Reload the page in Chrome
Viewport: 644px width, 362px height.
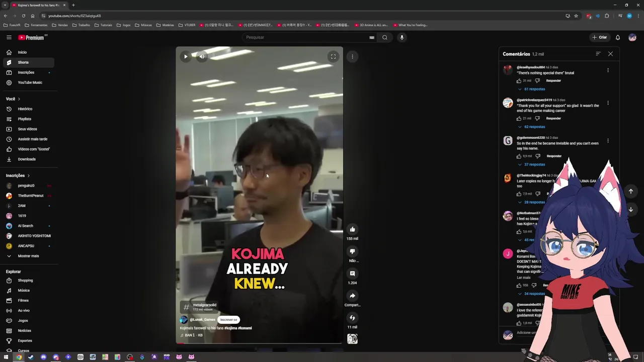(23, 16)
